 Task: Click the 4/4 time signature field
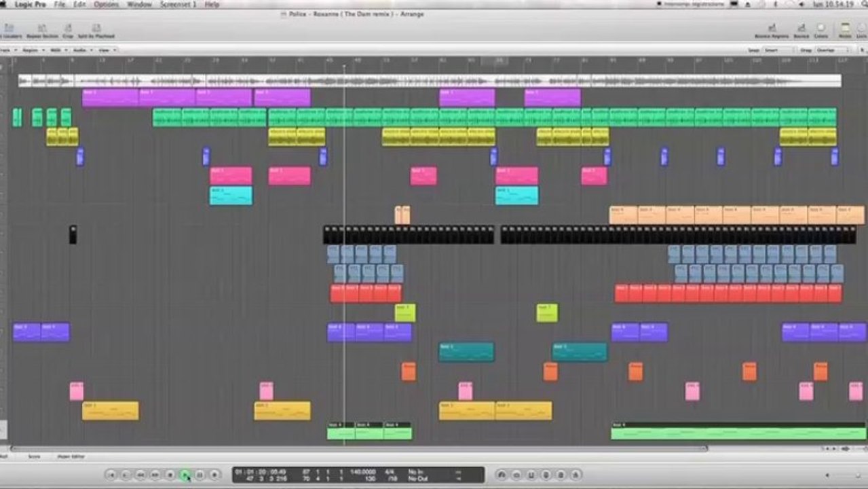[x=391, y=471]
